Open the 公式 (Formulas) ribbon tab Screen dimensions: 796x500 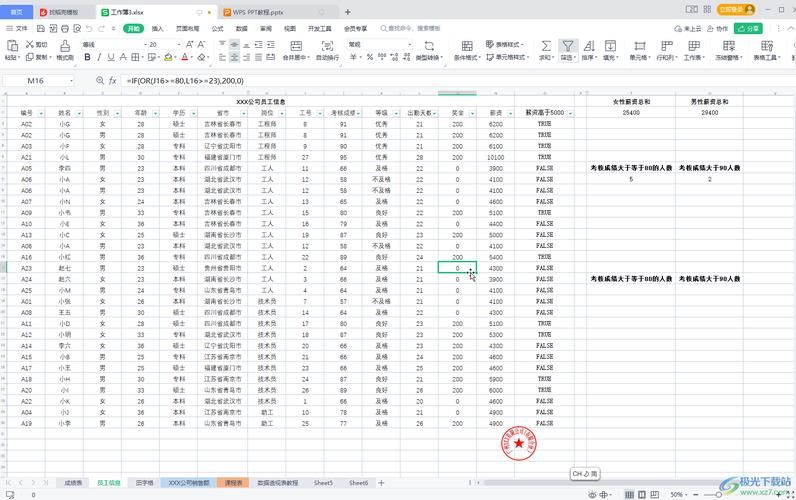[217, 28]
